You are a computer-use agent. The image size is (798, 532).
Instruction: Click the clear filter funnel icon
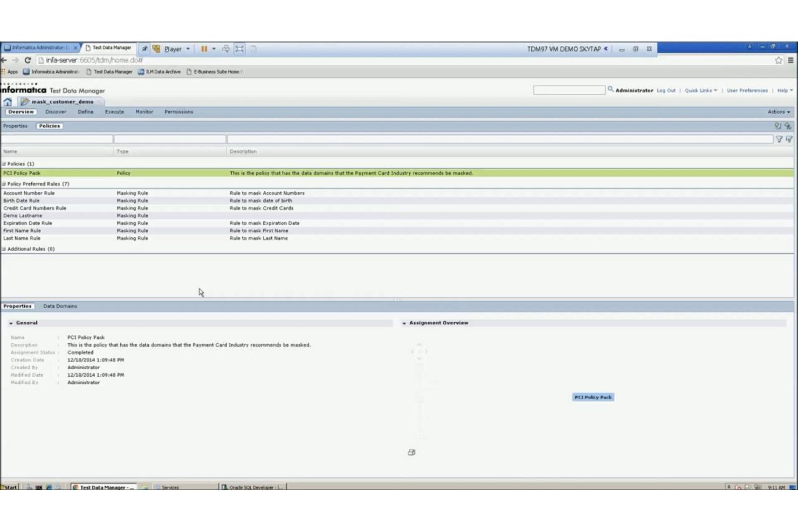(x=789, y=139)
